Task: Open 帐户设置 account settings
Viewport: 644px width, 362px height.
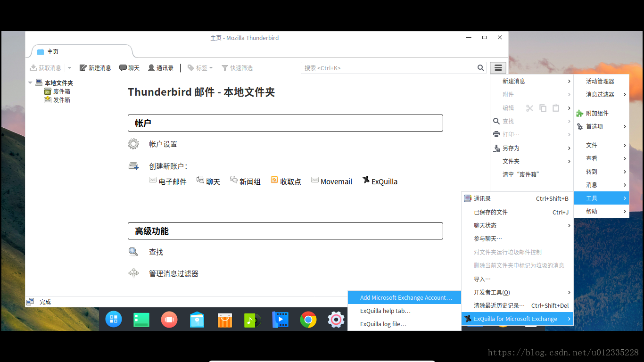Action: [x=163, y=144]
